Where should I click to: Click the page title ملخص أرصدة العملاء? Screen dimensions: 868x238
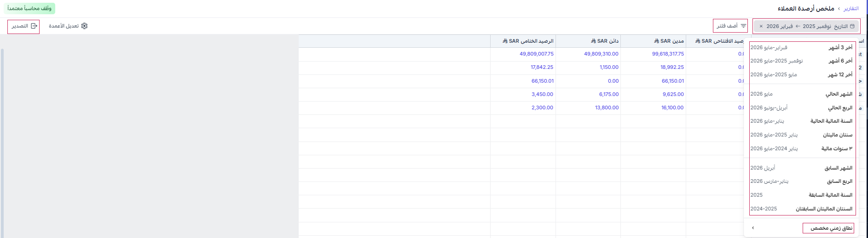point(806,9)
